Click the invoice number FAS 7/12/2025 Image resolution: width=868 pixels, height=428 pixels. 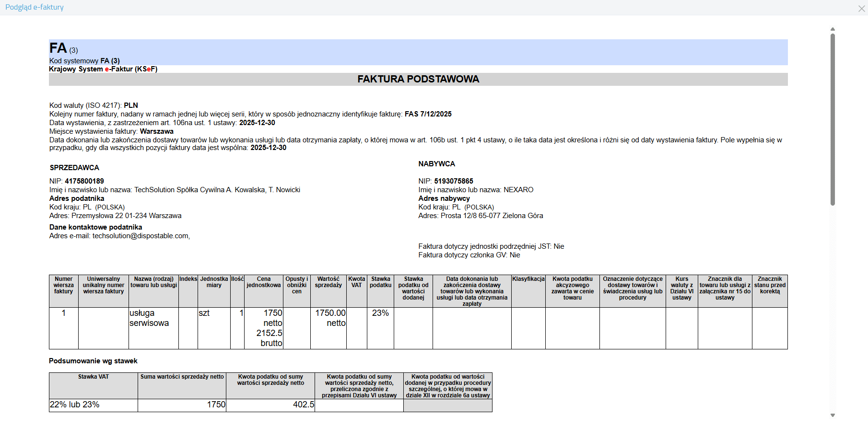(x=428, y=114)
